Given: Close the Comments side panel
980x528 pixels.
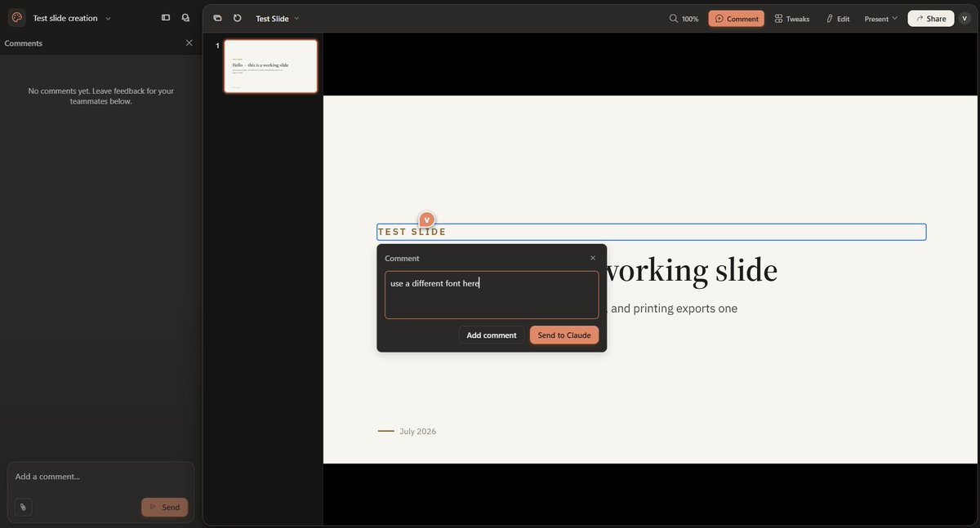Looking at the screenshot, I should click(189, 43).
